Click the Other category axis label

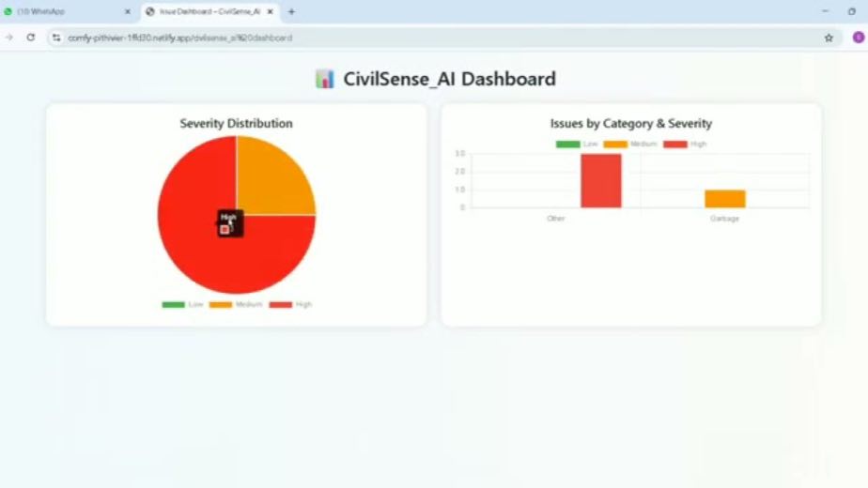pyautogui.click(x=556, y=219)
